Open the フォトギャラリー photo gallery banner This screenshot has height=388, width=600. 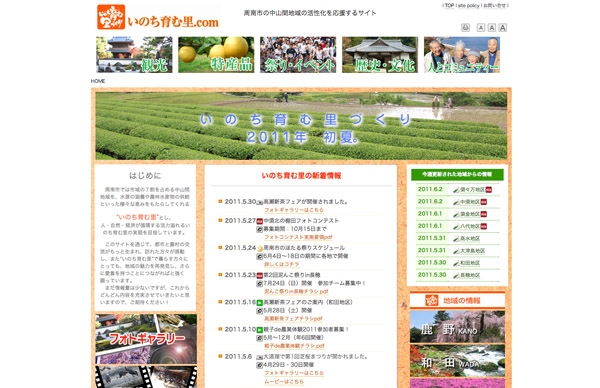point(146,339)
